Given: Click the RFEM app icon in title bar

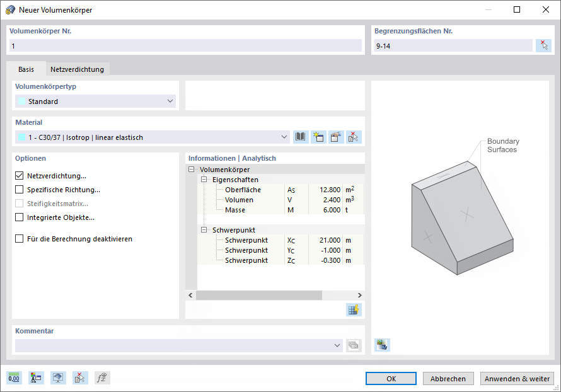Looking at the screenshot, I should pos(10,9).
